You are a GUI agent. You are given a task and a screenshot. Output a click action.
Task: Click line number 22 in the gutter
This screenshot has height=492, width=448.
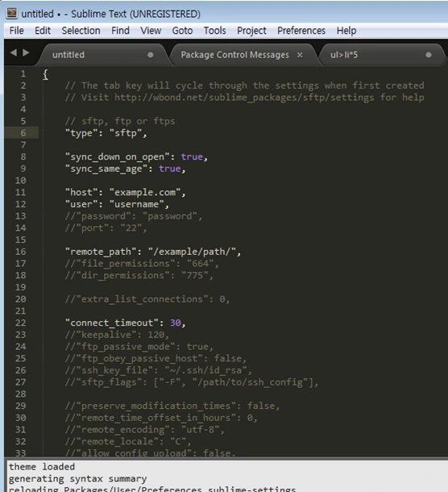(x=21, y=323)
